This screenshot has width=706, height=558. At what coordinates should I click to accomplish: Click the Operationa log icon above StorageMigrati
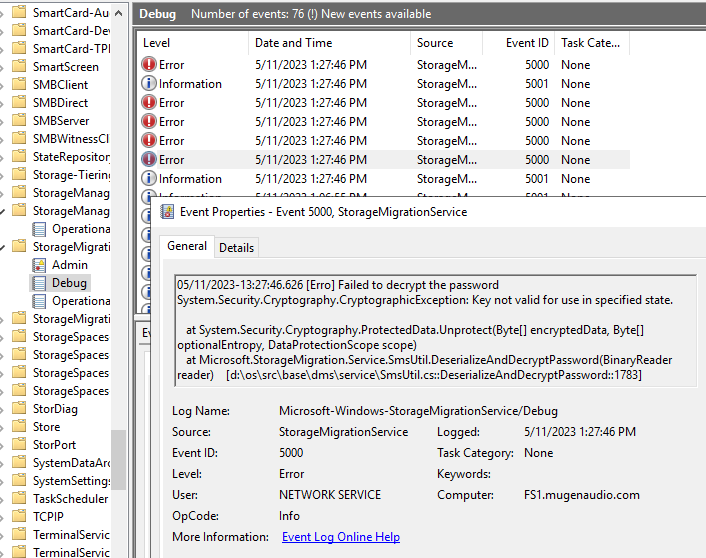coord(39,229)
